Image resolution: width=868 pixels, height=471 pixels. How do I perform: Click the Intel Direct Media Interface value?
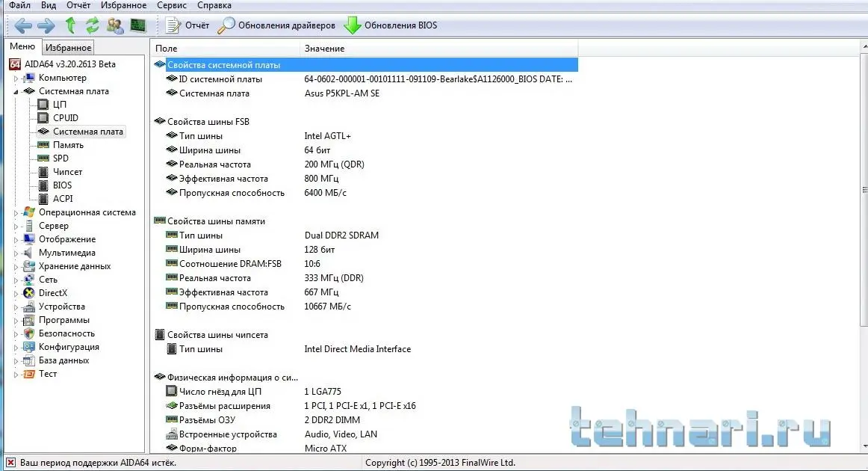(358, 349)
